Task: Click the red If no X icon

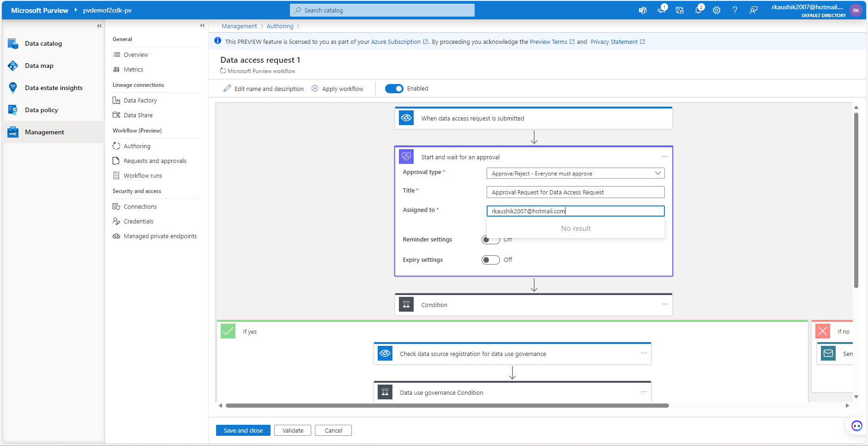Action: click(823, 331)
